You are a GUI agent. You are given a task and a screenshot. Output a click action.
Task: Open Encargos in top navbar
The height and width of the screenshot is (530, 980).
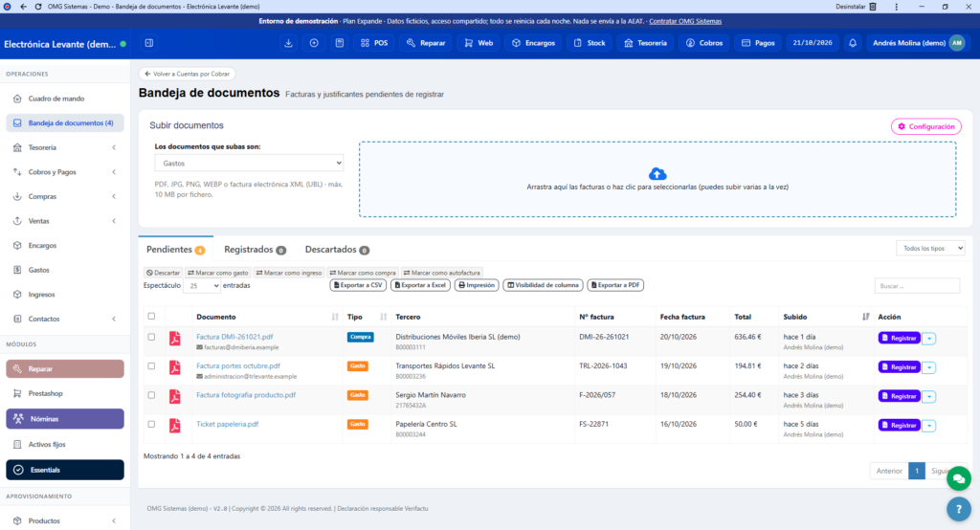point(533,43)
